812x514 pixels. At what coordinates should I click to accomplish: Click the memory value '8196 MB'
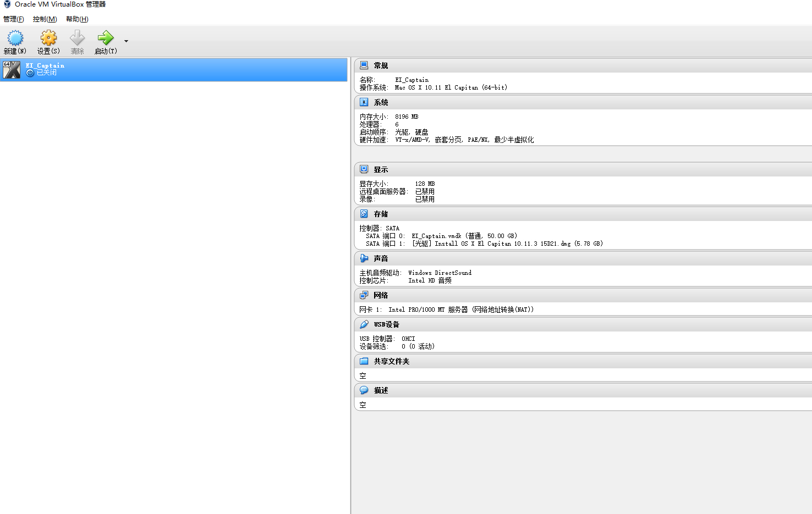(407, 117)
